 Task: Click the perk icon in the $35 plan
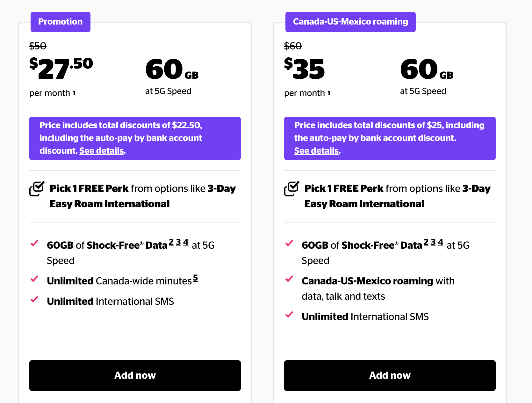click(291, 189)
